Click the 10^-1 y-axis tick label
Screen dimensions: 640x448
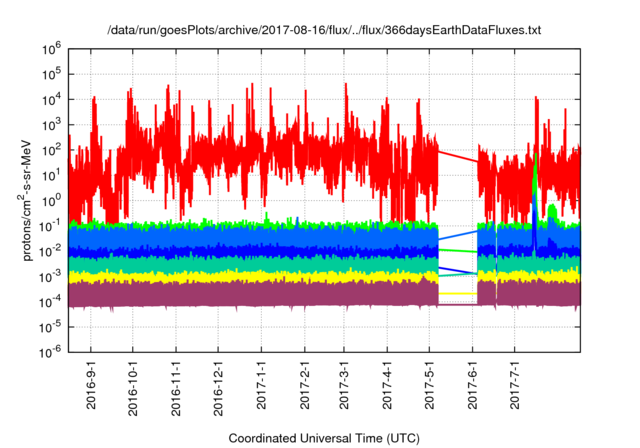coord(50,226)
